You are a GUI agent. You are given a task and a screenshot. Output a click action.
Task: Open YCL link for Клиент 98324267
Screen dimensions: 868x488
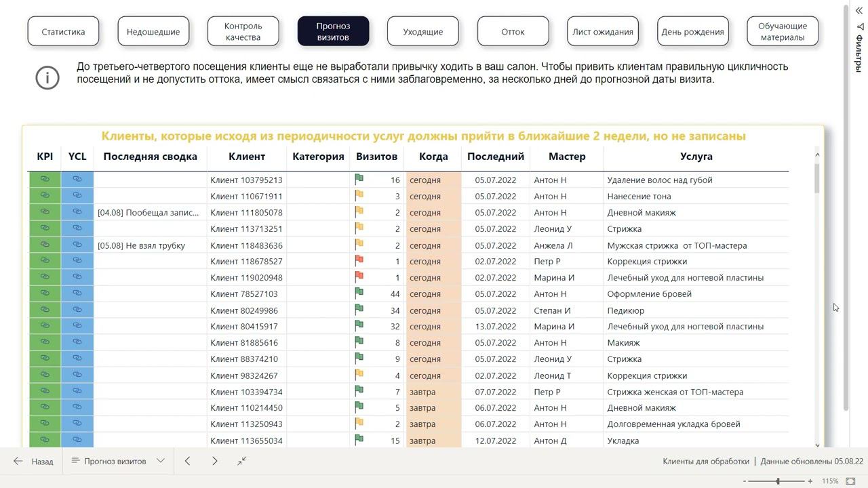click(77, 375)
